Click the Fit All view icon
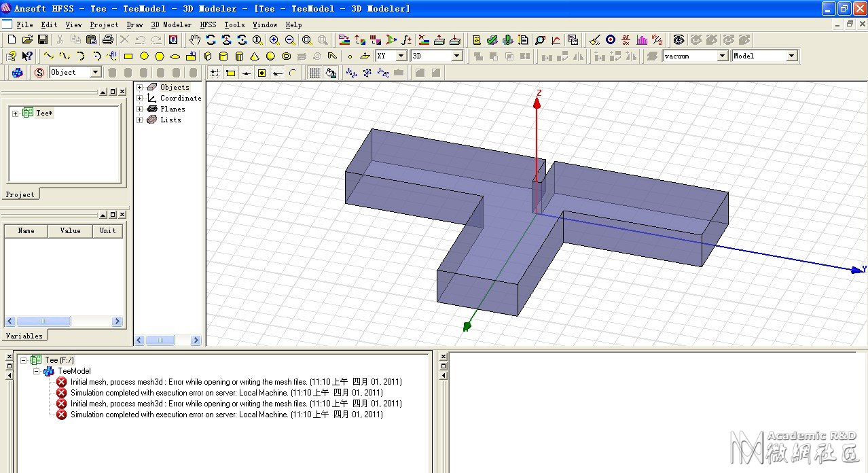 click(x=307, y=40)
